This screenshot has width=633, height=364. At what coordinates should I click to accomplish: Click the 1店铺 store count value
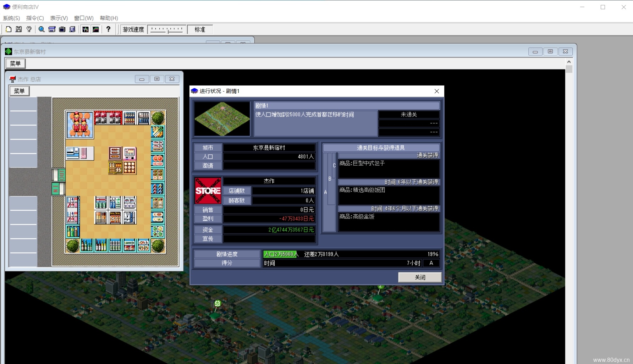point(307,191)
